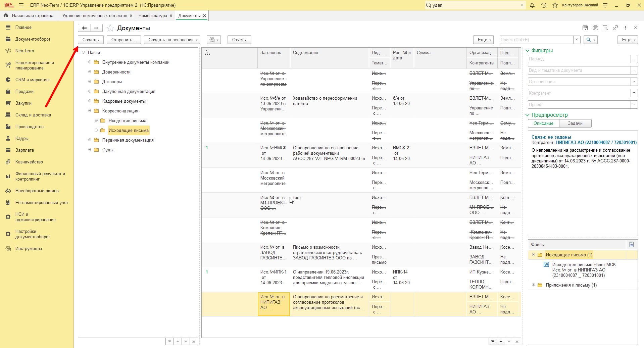Toggle hierarchy view icon in table header

click(x=207, y=53)
